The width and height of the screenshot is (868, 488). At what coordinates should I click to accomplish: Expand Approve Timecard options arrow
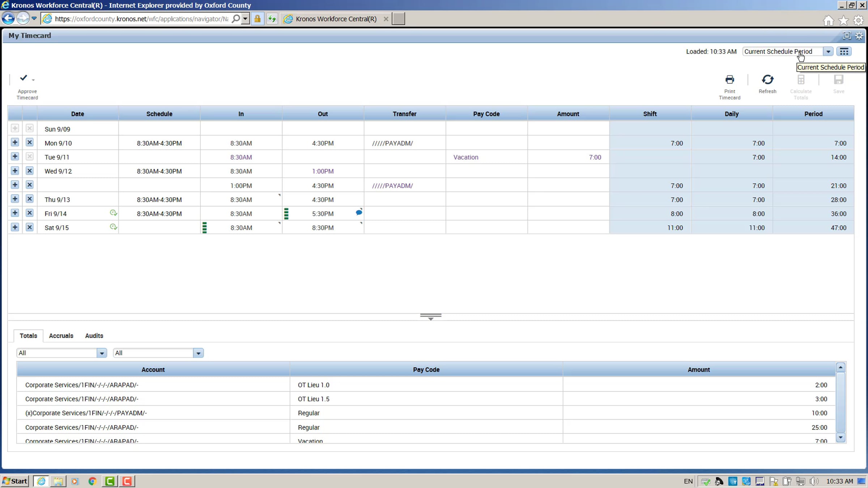tap(33, 80)
